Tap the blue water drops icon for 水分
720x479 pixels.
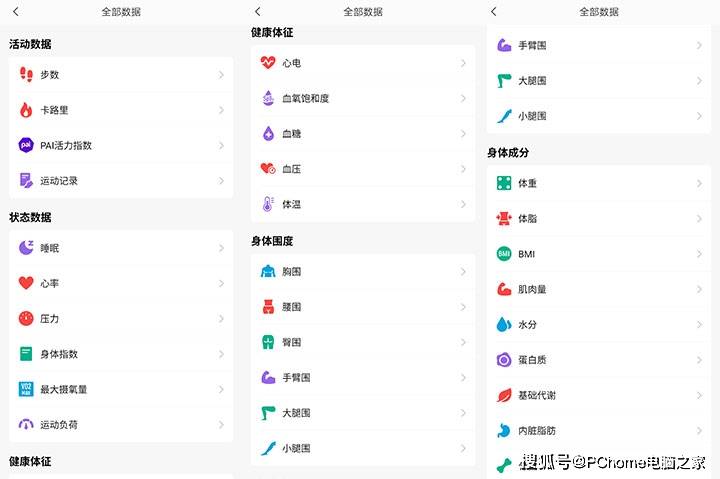(x=504, y=324)
